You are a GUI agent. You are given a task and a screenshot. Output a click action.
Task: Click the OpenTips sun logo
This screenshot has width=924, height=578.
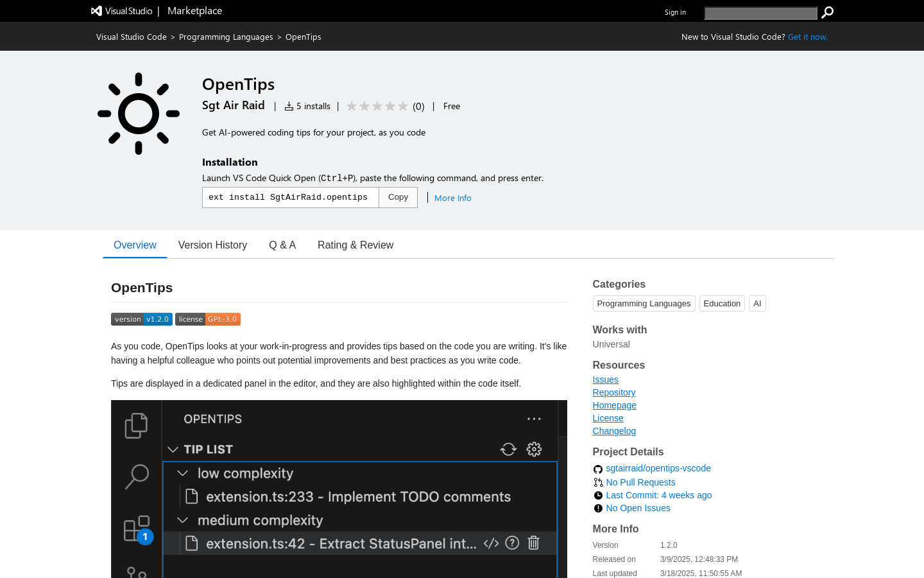point(139,114)
